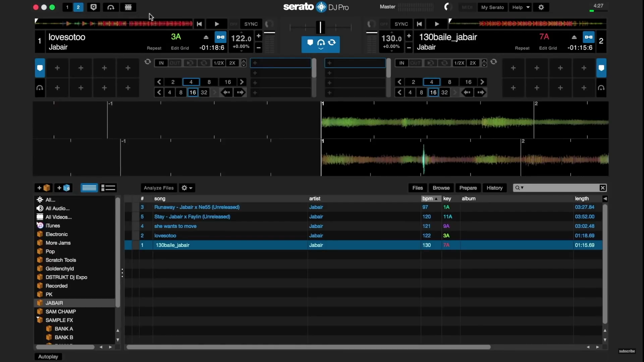Image resolution: width=644 pixels, height=362 pixels.
Task: Click the add new crate icon
Action: point(43,188)
